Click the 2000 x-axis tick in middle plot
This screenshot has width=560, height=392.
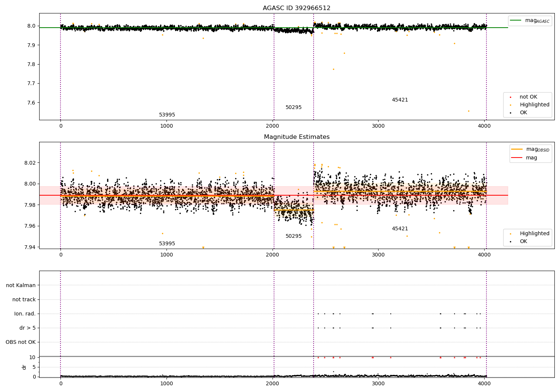tap(273, 255)
